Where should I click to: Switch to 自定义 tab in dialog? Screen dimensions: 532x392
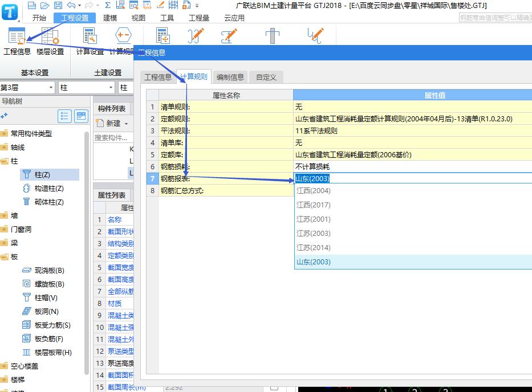click(x=266, y=77)
